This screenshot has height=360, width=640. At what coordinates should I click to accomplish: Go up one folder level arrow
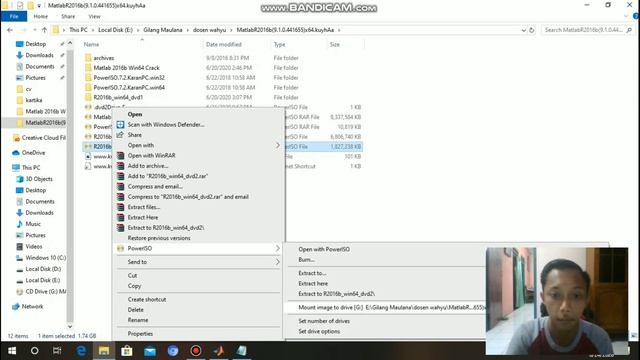coord(44,30)
